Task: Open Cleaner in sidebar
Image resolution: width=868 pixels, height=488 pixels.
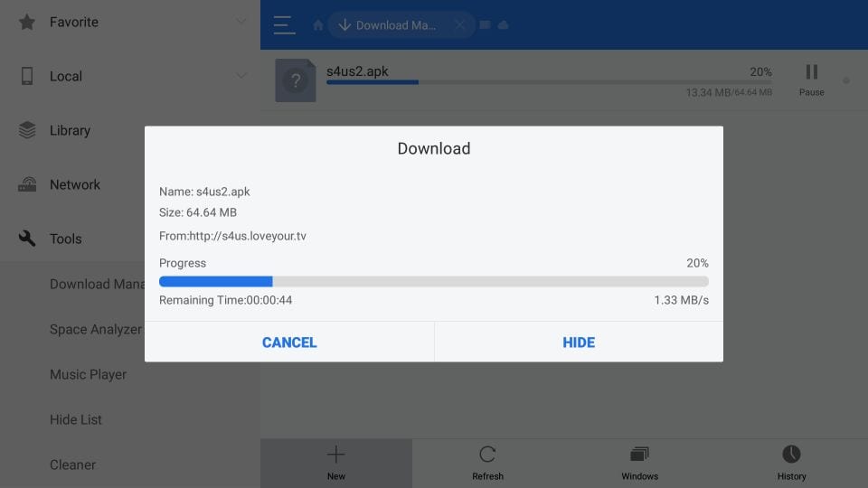Action: coord(72,465)
